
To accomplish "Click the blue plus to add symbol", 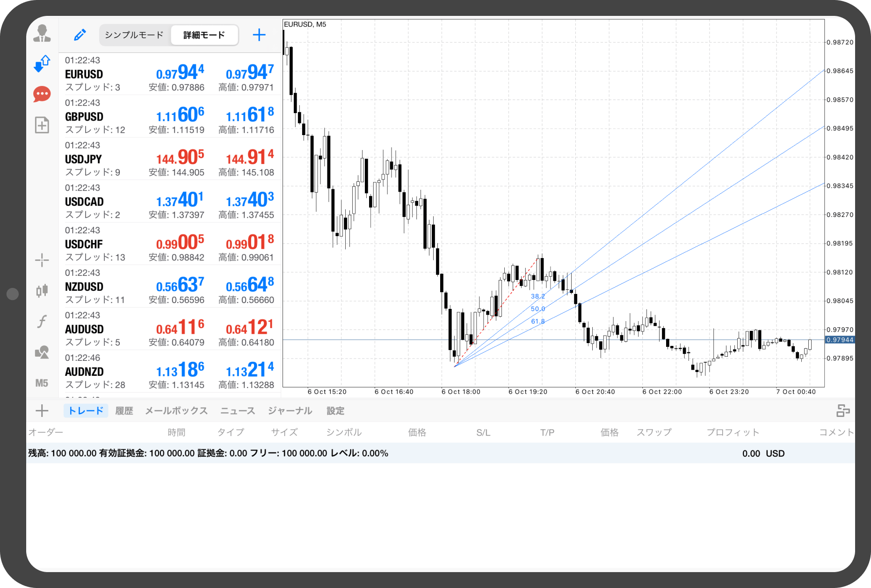I will tap(259, 35).
